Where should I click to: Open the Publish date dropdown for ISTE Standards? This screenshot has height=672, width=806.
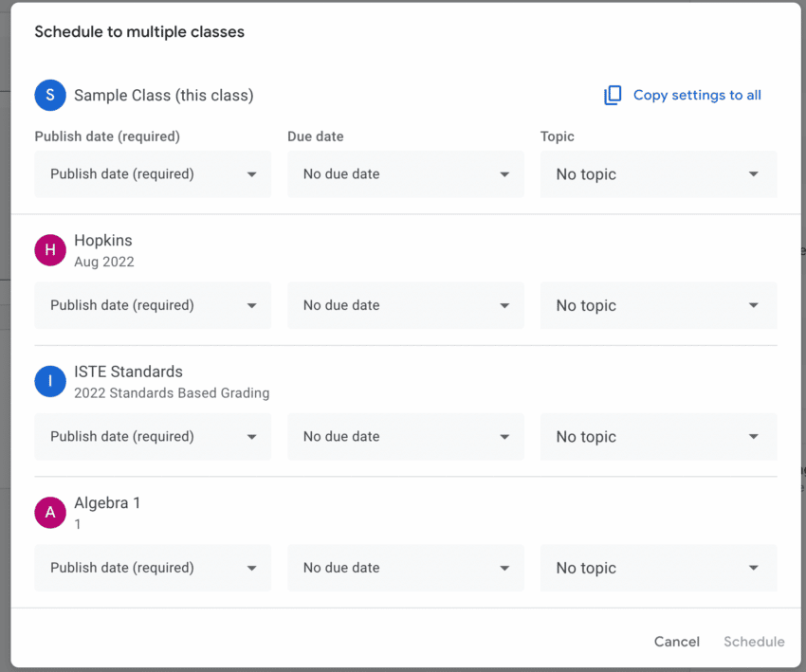(x=152, y=436)
